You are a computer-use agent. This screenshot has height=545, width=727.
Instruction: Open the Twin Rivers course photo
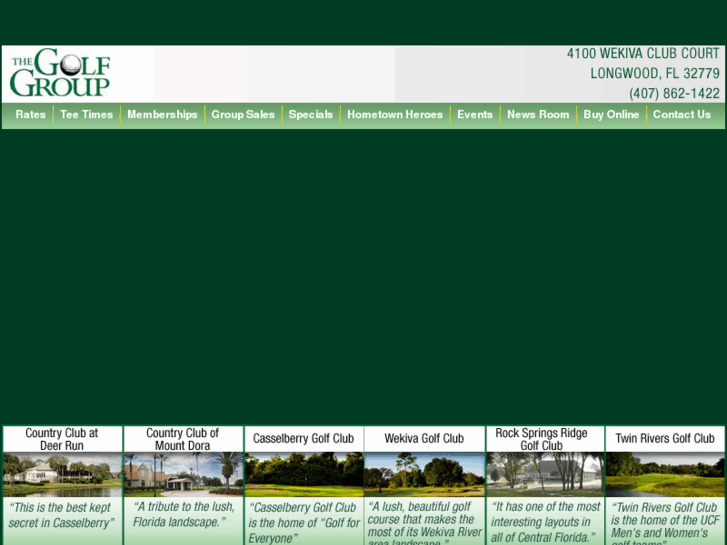click(x=665, y=474)
